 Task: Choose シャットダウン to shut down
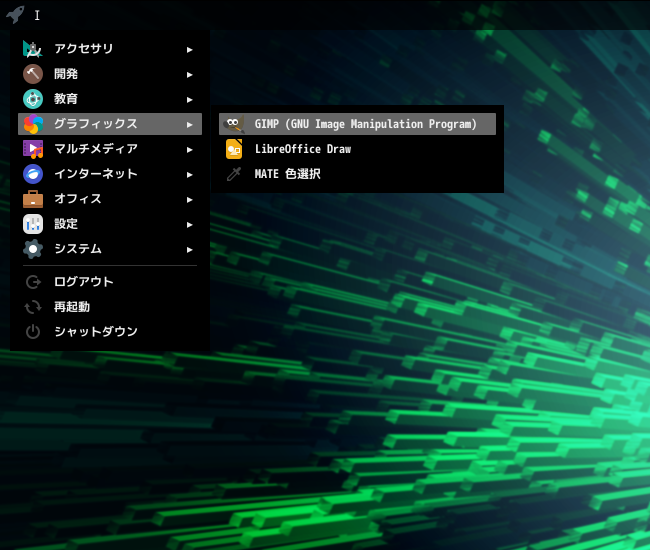pyautogui.click(x=110, y=332)
